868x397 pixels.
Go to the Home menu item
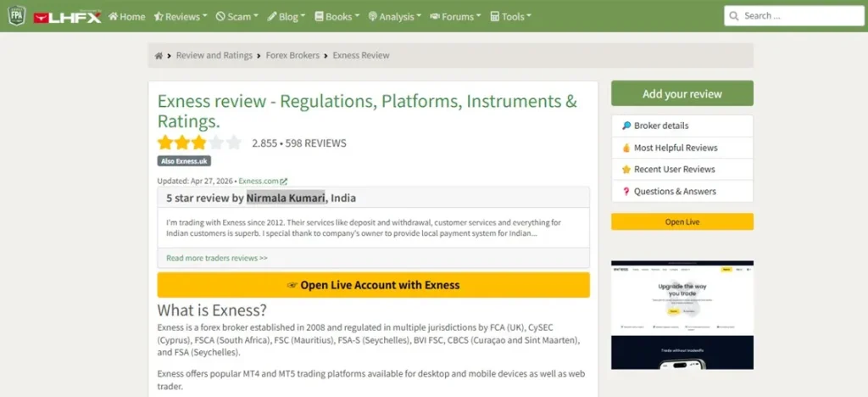coord(127,17)
